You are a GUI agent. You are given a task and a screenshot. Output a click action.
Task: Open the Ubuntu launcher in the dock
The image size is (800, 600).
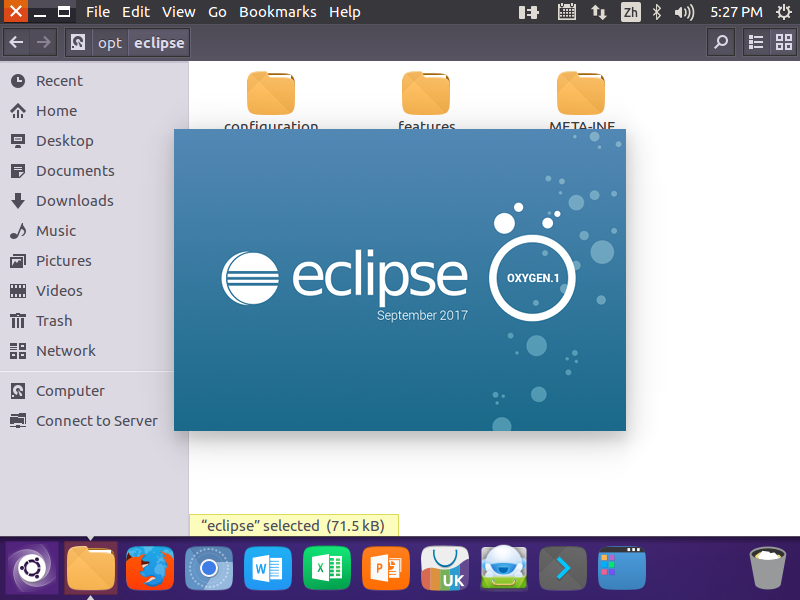32,568
